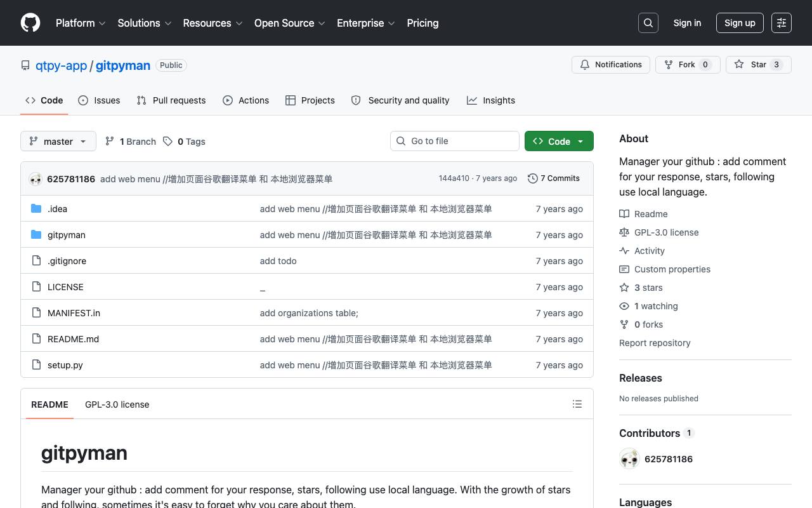Viewport: 812px width, 508px height.
Task: Fork the repository with Fork button
Action: (x=688, y=65)
